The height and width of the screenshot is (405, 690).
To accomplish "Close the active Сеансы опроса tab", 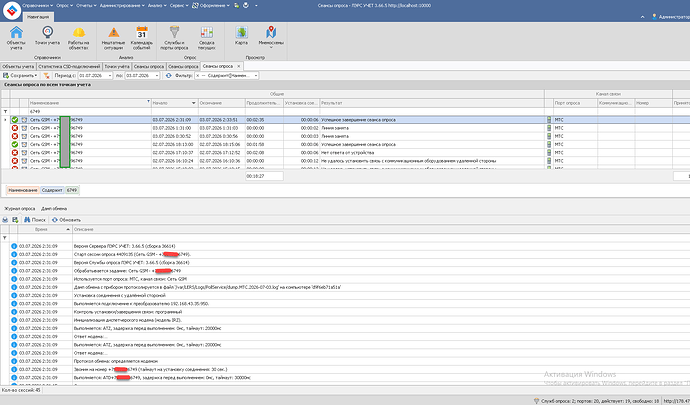I will [239, 66].
